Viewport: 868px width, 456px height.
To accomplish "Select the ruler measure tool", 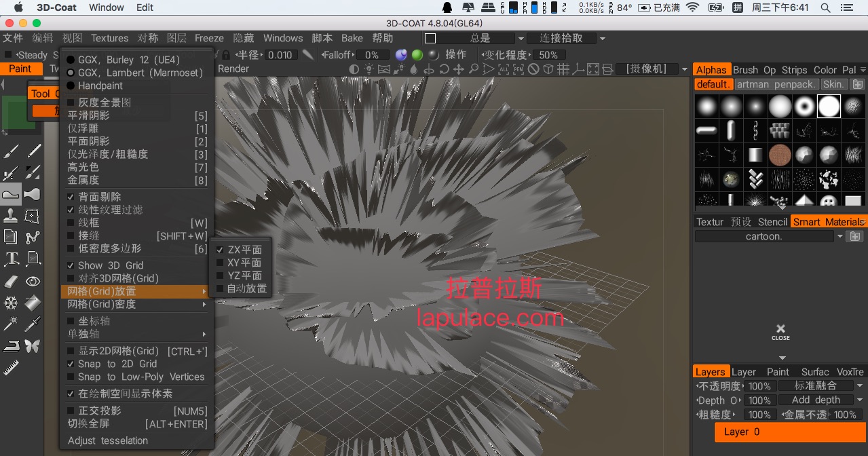I will (11, 368).
